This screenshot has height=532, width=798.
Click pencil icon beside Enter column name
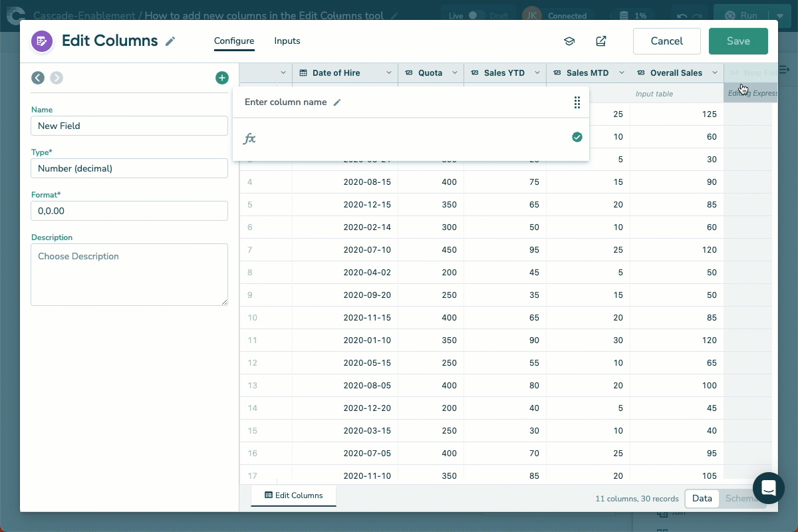pyautogui.click(x=337, y=102)
